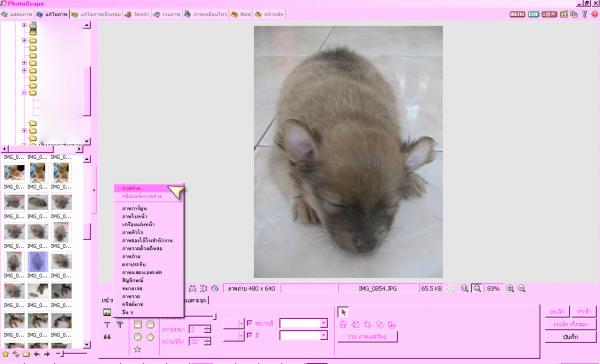The image size is (600, 364).
Task: Toggle the lower checkbox beside the second dropdown
Action: pyautogui.click(x=249, y=335)
